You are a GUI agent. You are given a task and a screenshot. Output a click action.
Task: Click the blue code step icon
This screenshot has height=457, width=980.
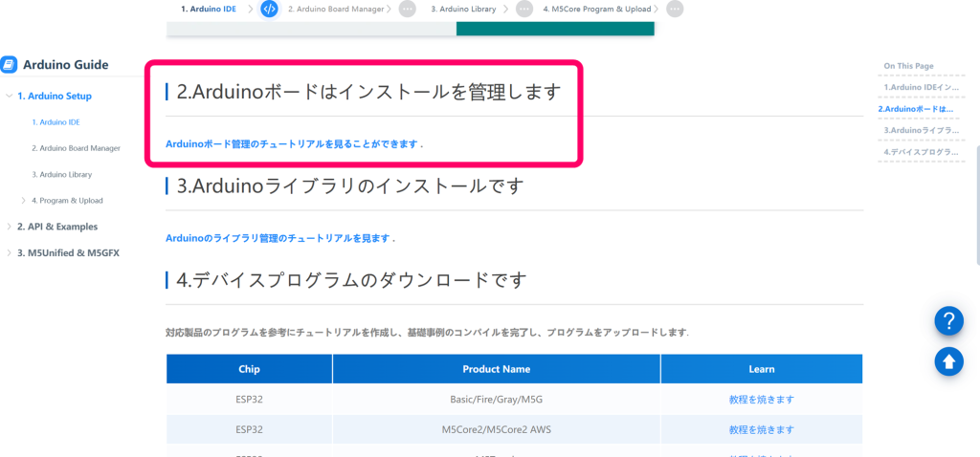coord(269,9)
